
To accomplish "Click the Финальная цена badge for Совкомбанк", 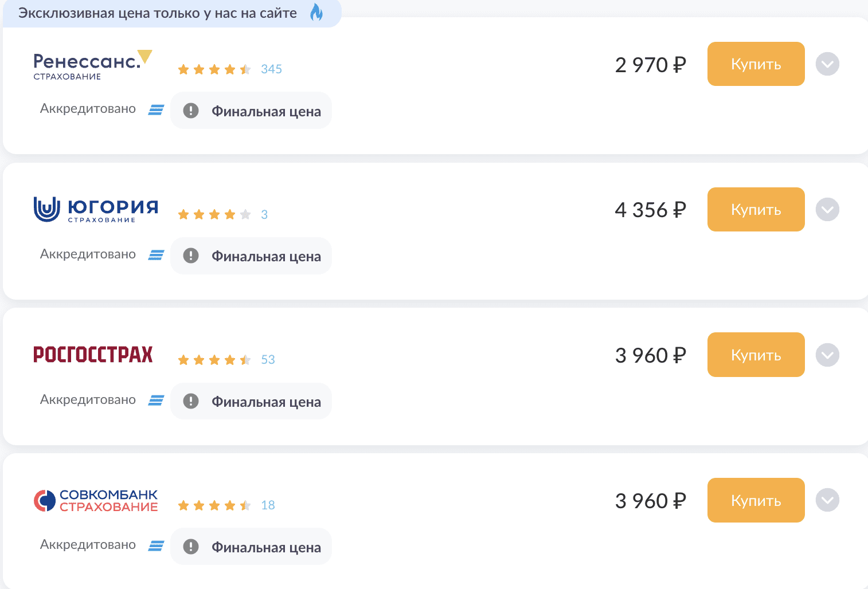I will [251, 547].
